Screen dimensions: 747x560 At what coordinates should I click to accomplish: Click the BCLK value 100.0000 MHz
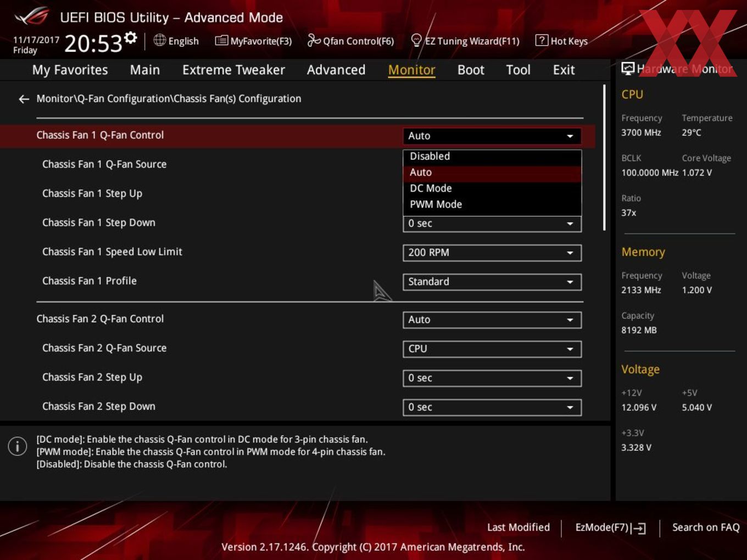[x=650, y=172]
